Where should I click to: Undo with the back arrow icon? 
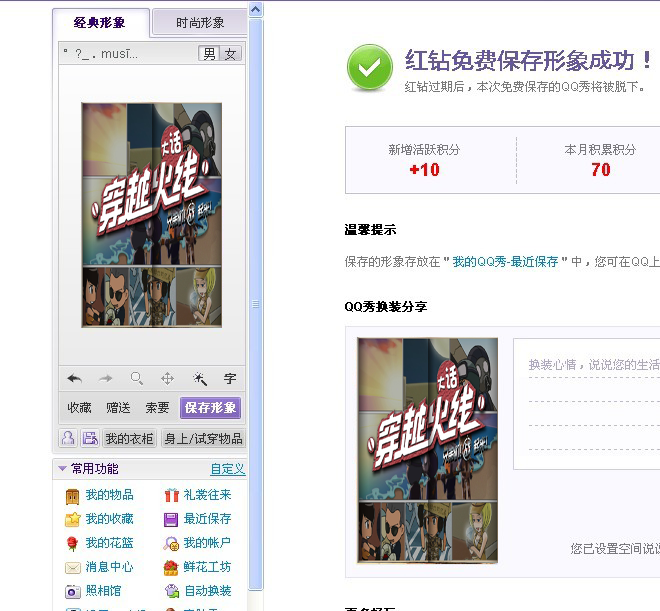75,379
